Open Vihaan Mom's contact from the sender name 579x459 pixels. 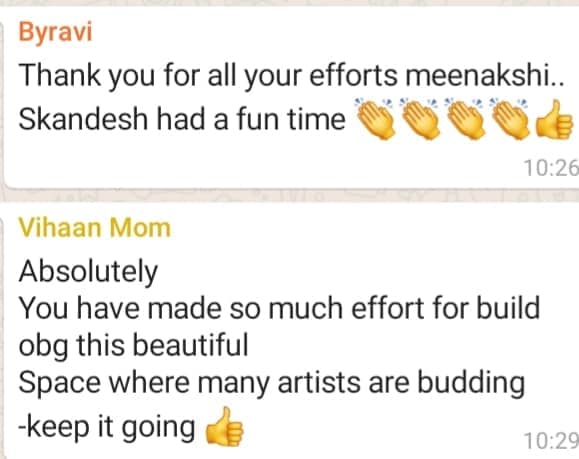coord(95,227)
